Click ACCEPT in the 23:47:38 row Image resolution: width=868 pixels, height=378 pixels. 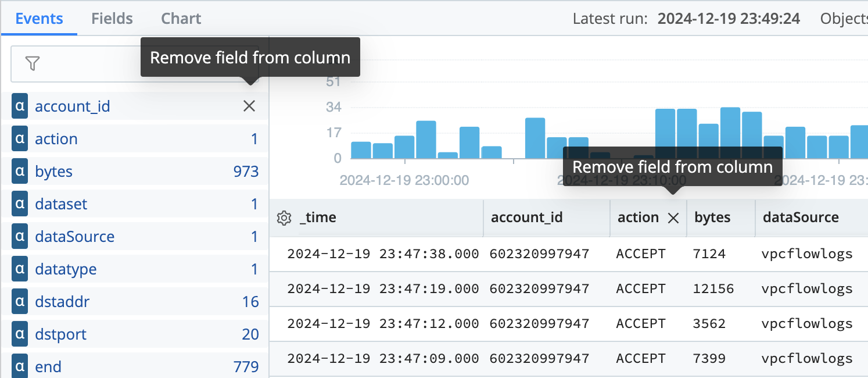coord(641,254)
